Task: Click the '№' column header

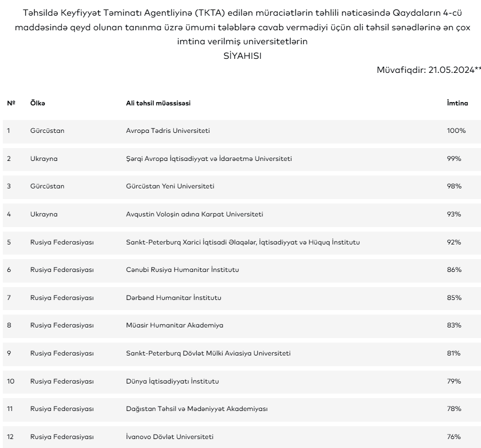Action: click(x=10, y=103)
